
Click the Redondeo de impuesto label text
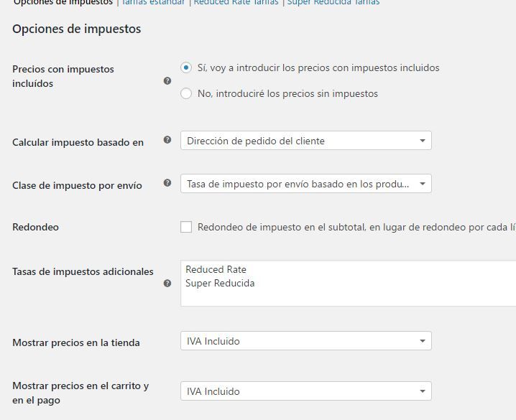coord(356,227)
